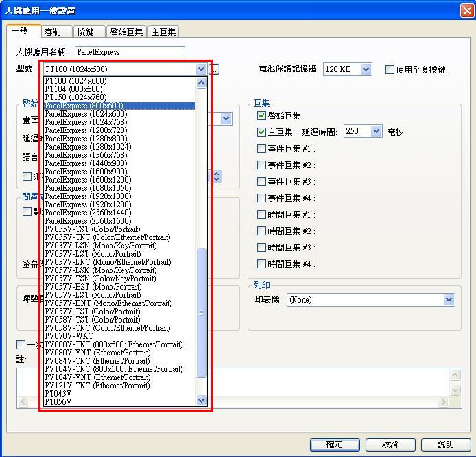Select PV057V-TSK (Color/Key/Portrait)
Image resolution: width=476 pixels, height=457 pixels.
click(x=120, y=279)
